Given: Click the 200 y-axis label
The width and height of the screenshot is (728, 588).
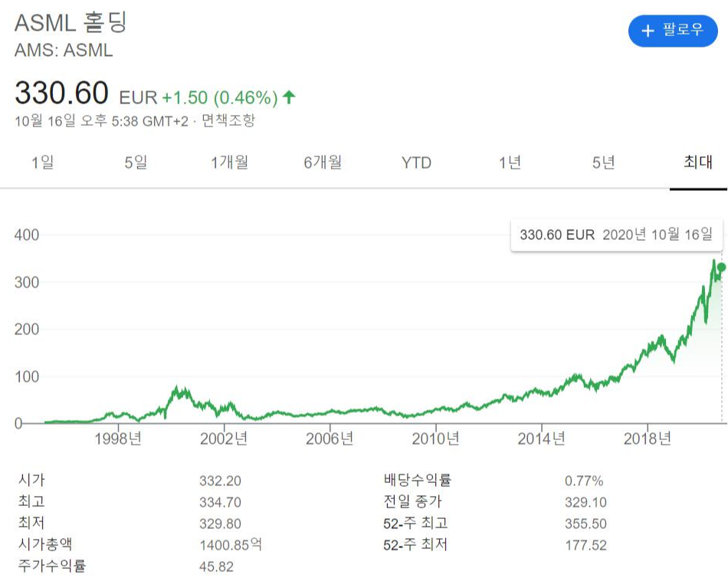Looking at the screenshot, I should coord(27,330).
